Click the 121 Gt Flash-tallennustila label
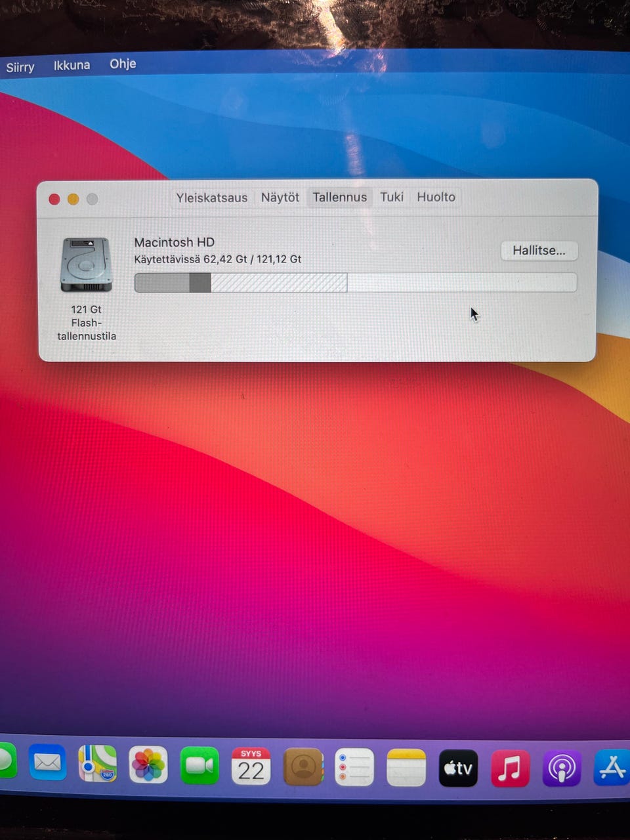 coord(87,323)
